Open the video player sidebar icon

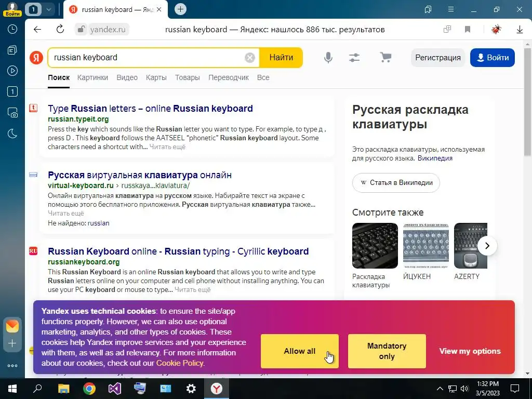(x=12, y=71)
